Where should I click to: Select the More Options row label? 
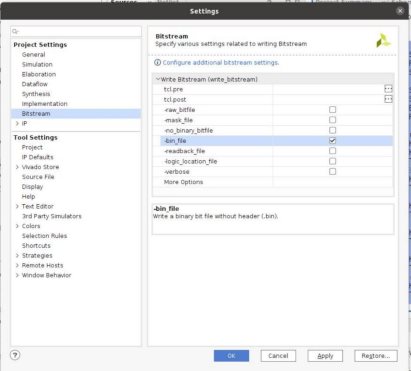tap(183, 182)
